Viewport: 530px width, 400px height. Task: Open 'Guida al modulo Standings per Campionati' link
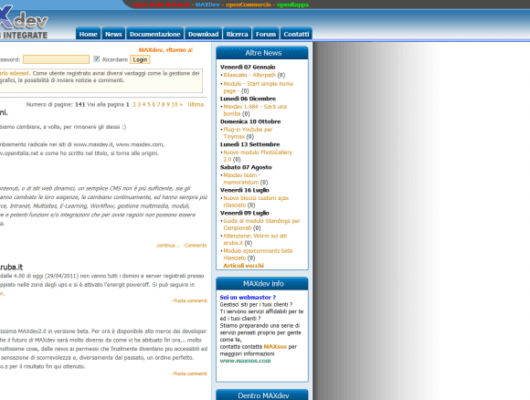(x=262, y=224)
